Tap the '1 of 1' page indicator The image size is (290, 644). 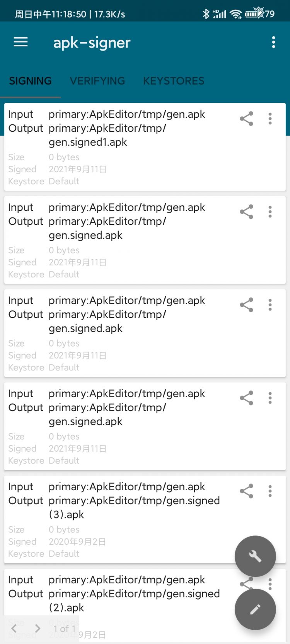(x=64, y=629)
